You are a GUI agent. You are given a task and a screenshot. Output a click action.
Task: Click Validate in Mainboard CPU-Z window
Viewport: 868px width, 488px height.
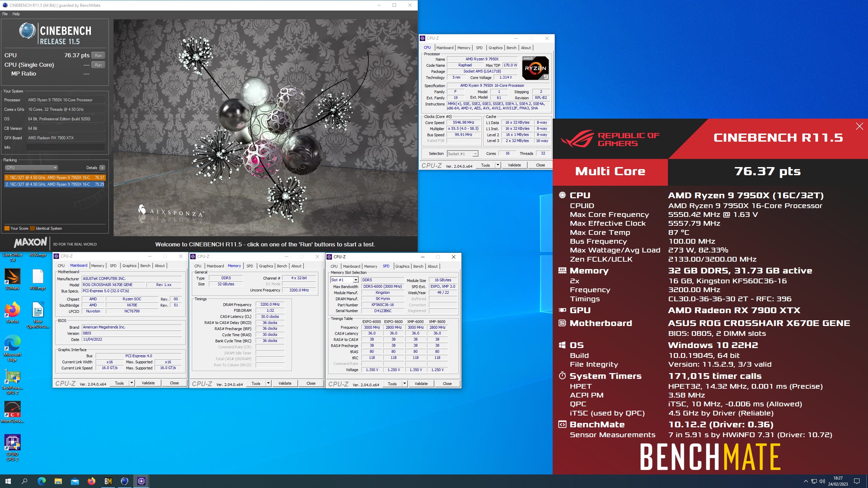pos(148,383)
